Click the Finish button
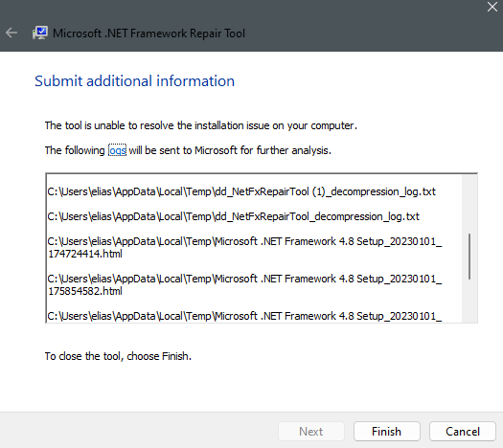503x448 pixels. [x=387, y=432]
